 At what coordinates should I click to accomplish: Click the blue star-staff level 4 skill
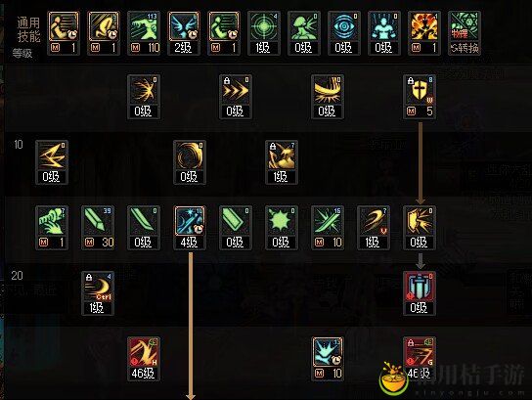(x=190, y=221)
